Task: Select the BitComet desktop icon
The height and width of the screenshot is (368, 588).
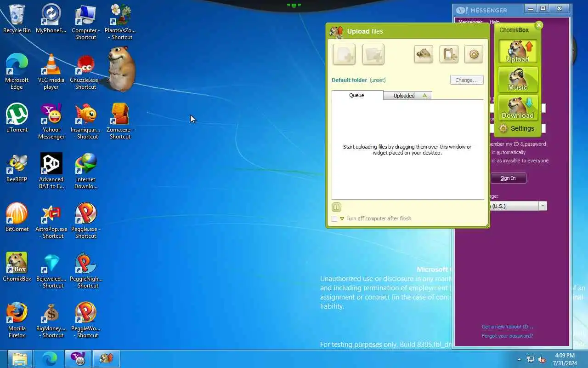Action: 17,218
